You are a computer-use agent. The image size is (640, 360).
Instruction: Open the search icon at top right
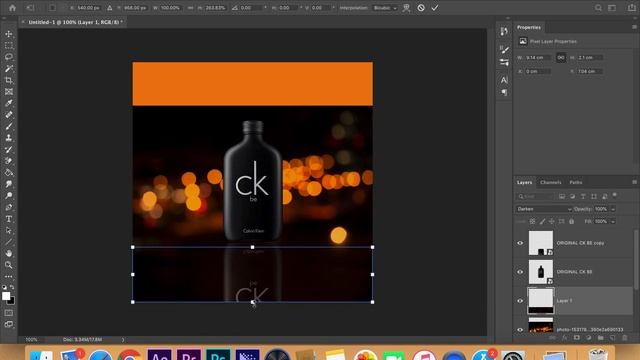598,7
